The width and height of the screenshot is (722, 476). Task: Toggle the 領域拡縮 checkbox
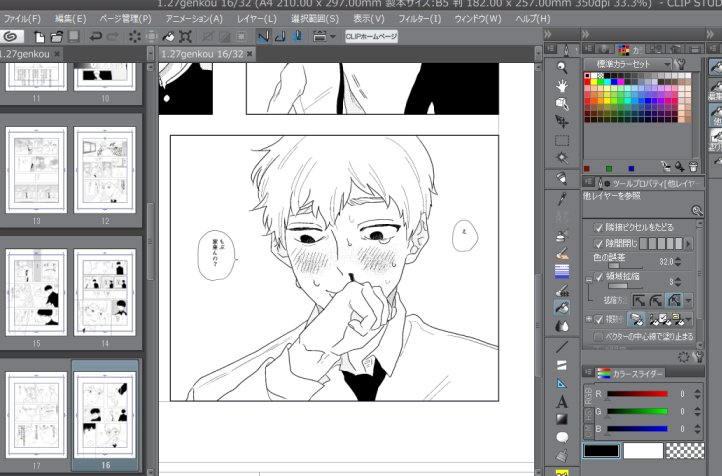coord(599,277)
